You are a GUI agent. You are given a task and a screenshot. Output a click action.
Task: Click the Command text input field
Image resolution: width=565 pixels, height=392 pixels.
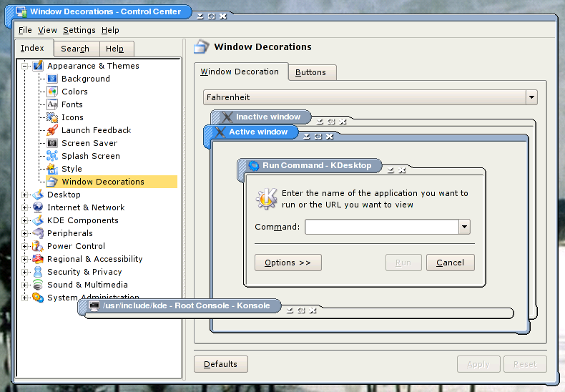click(382, 227)
